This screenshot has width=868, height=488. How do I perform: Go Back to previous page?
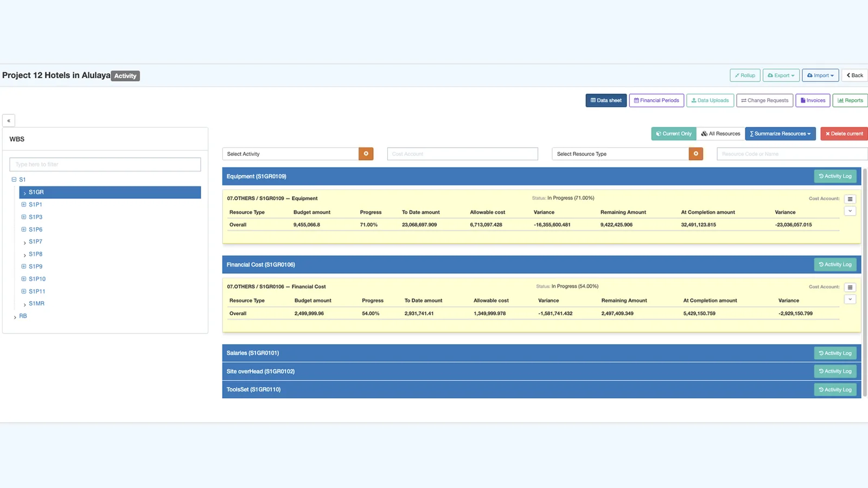pos(855,75)
